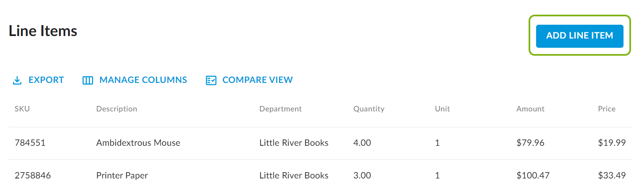
Task: Sort by the SKU column header
Action: pos(22,109)
